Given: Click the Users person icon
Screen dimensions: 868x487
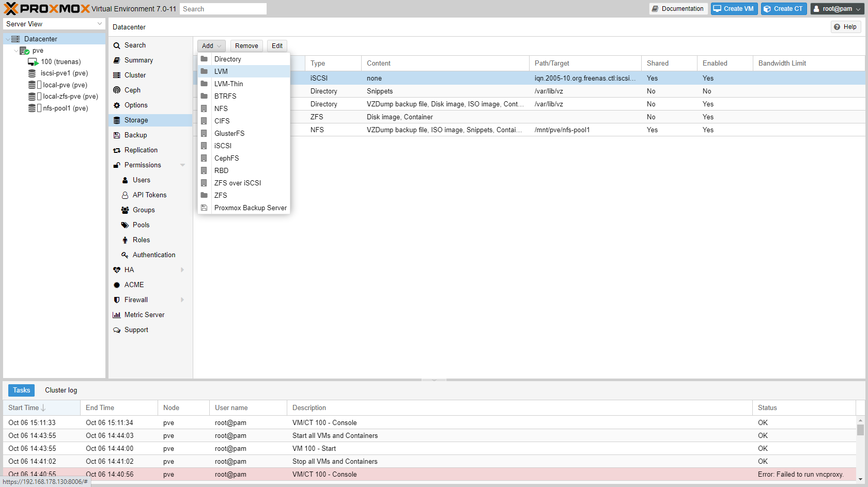Looking at the screenshot, I should coord(125,180).
